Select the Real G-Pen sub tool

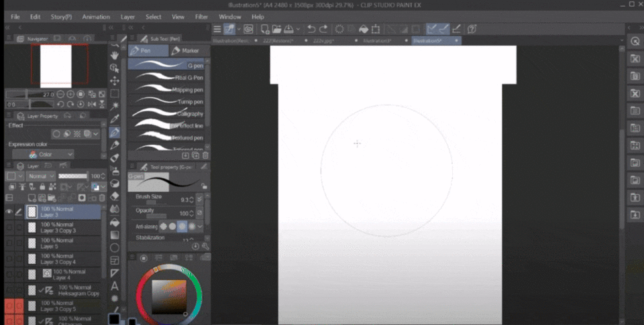(x=166, y=78)
